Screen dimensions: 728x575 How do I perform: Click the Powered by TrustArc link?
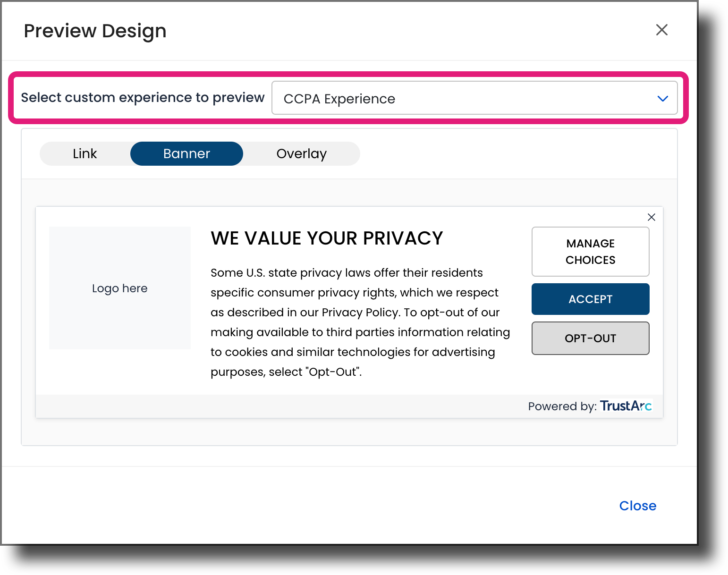(590, 406)
